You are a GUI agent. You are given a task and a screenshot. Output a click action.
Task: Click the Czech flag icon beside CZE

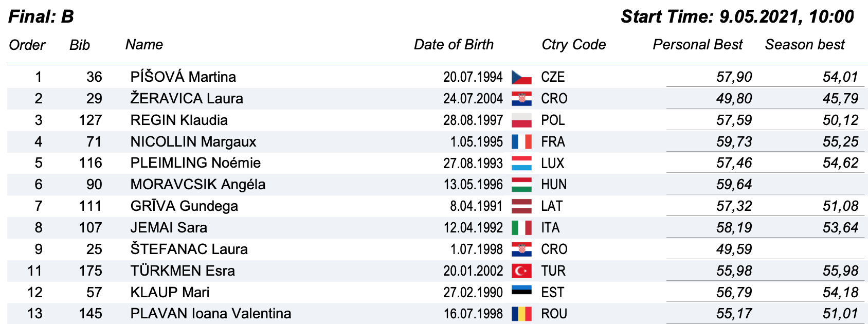pyautogui.click(x=521, y=77)
